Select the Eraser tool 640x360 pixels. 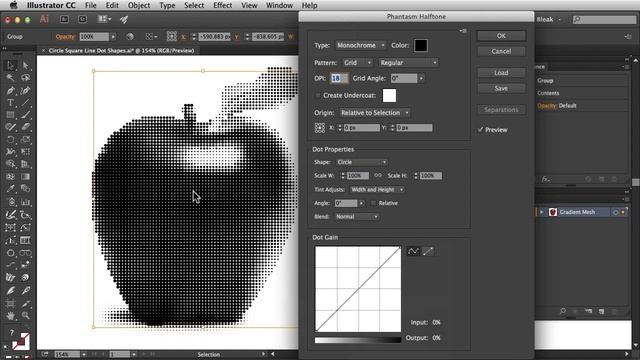click(25, 127)
